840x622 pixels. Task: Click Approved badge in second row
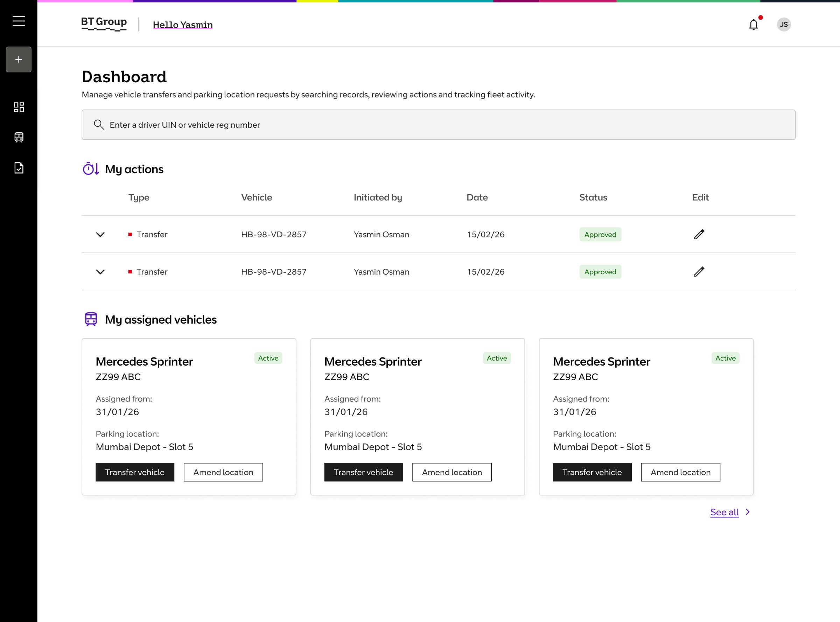coord(600,272)
